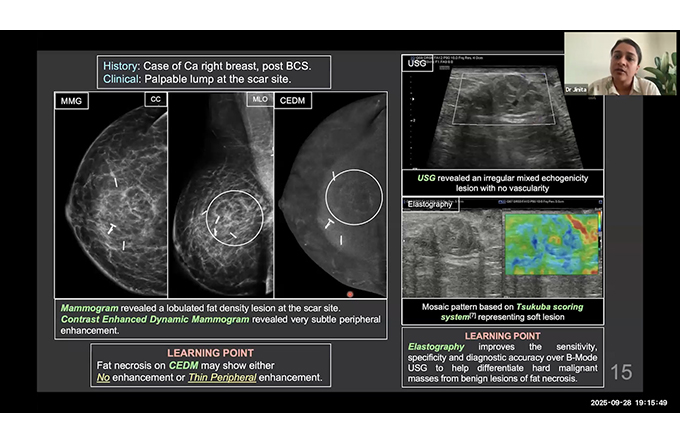This screenshot has height=442, width=680.
Task: Click the white circle on MLO mammogram
Action: [x=235, y=217]
